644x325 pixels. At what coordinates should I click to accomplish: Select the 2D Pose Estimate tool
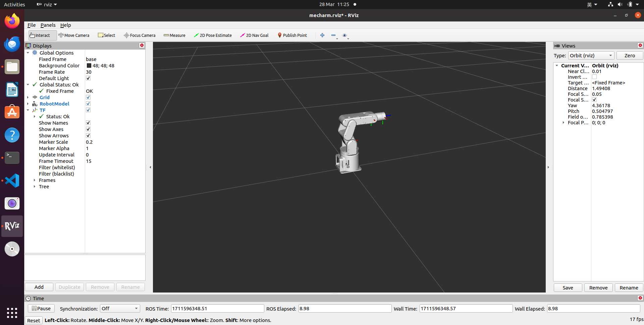(213, 35)
